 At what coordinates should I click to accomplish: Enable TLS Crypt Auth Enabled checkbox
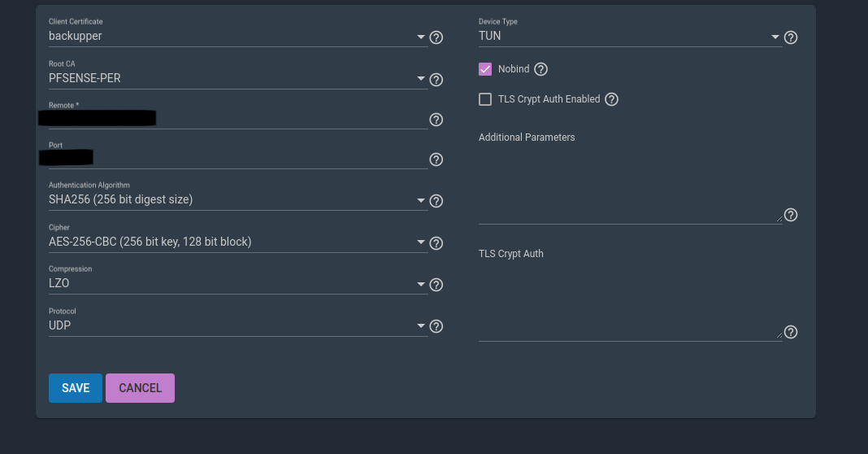click(x=485, y=99)
